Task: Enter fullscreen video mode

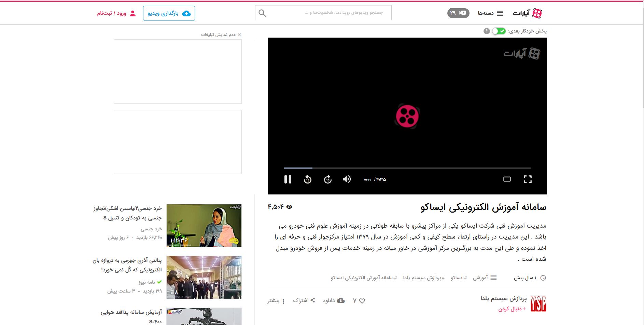Action: point(528,179)
